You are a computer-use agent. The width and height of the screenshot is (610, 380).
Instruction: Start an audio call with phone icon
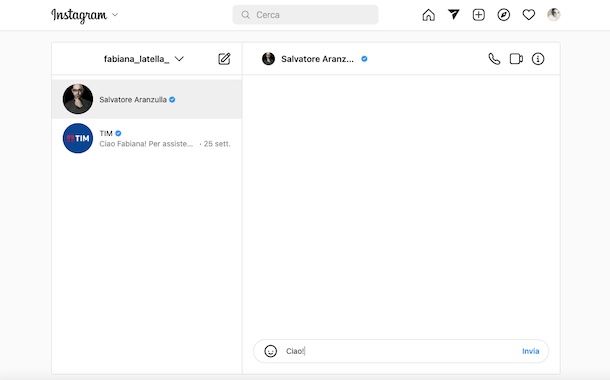[x=494, y=59]
